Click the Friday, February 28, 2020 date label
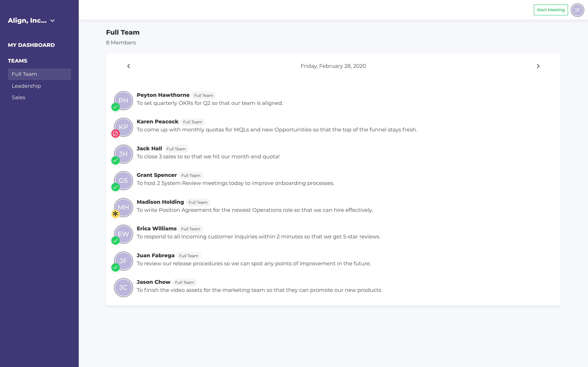This screenshot has height=367, width=588. pyautogui.click(x=333, y=66)
